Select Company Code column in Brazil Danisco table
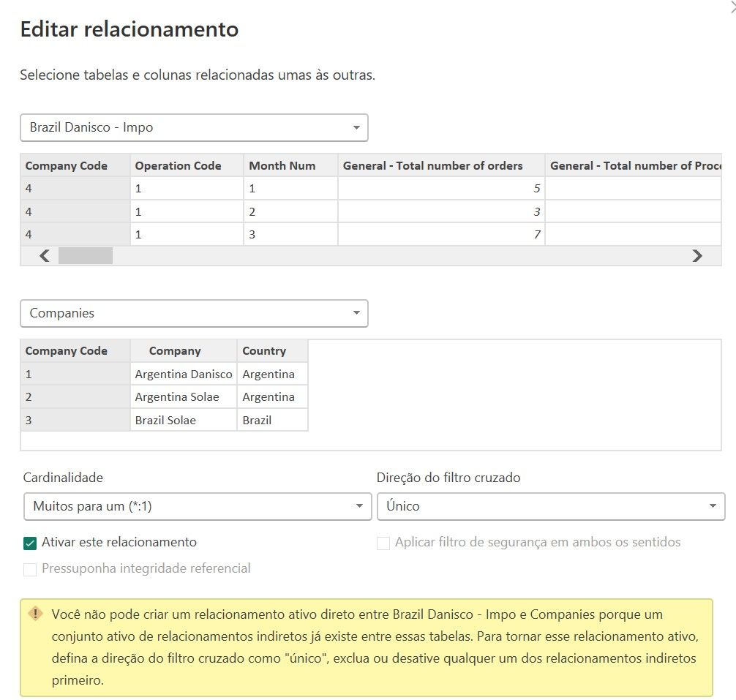Viewport: 736px width, 700px height. pos(75,165)
